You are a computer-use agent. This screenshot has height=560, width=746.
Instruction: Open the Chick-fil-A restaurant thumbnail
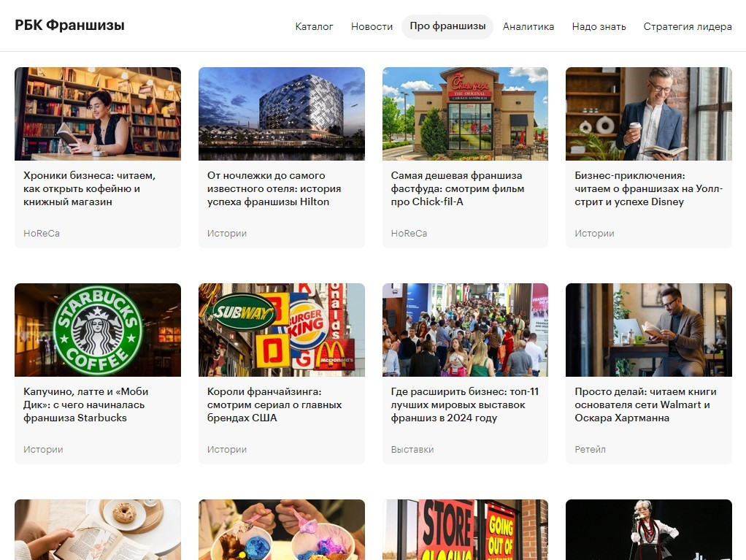click(x=465, y=114)
